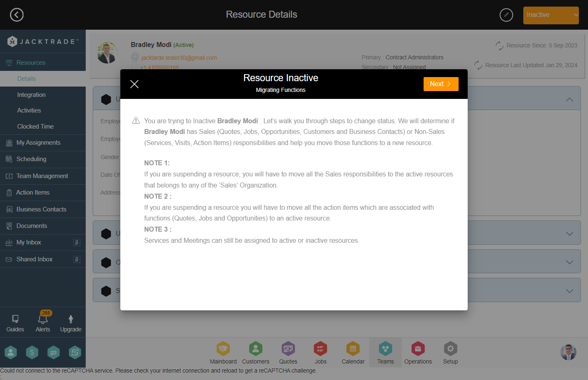
Task: Click the pencil edit icon
Action: (506, 15)
